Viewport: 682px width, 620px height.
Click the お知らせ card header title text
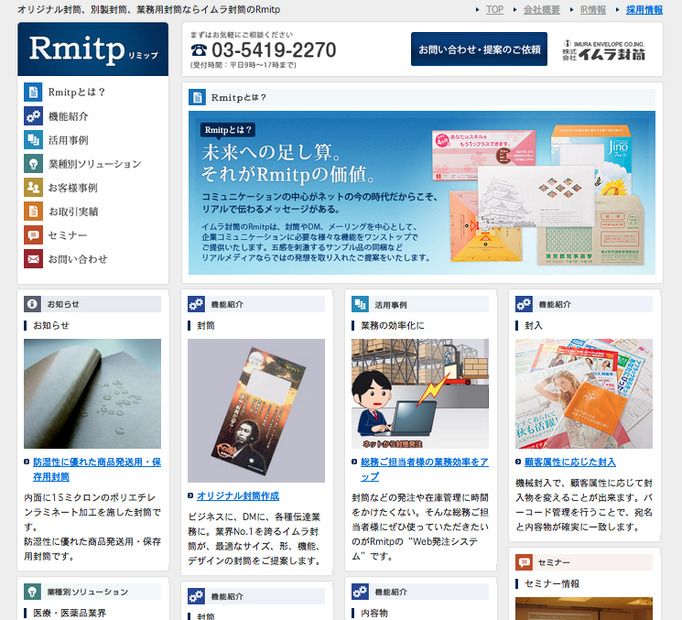tap(63, 304)
